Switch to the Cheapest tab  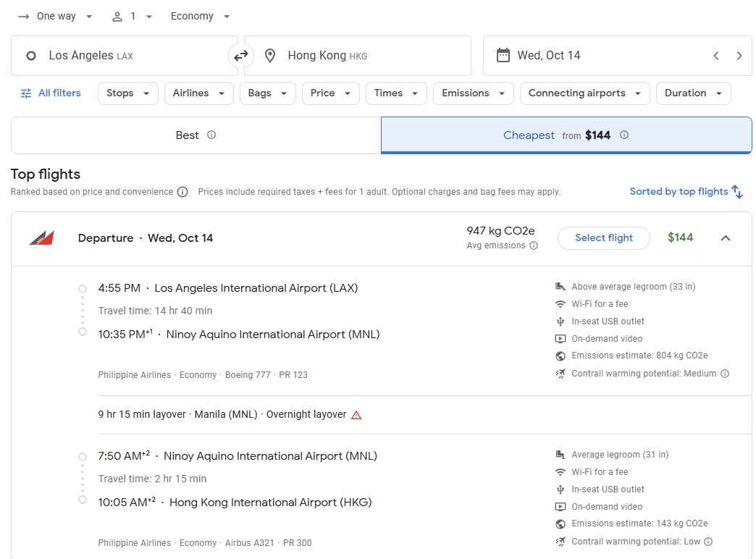566,135
